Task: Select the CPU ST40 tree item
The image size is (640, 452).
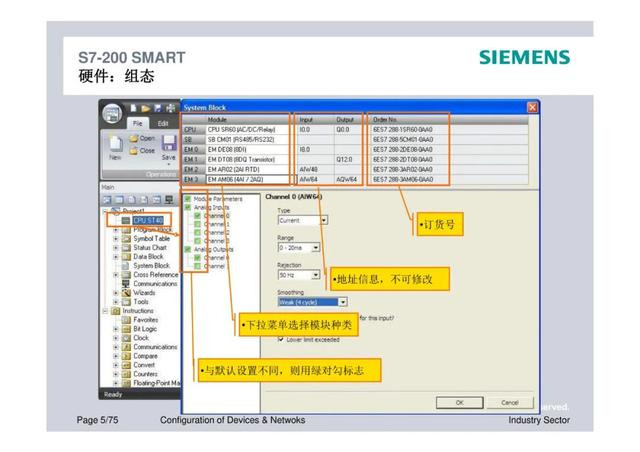Action: point(148,220)
